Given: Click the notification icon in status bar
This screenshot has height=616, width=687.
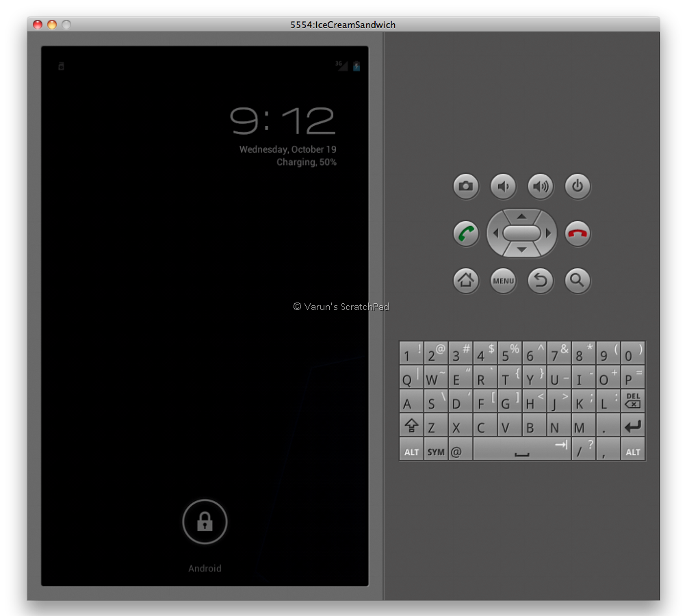Looking at the screenshot, I should (x=62, y=66).
